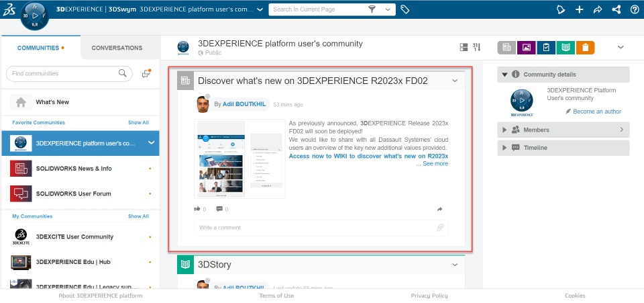Open Adil BOUTKHIL author profile link

(x=244, y=104)
